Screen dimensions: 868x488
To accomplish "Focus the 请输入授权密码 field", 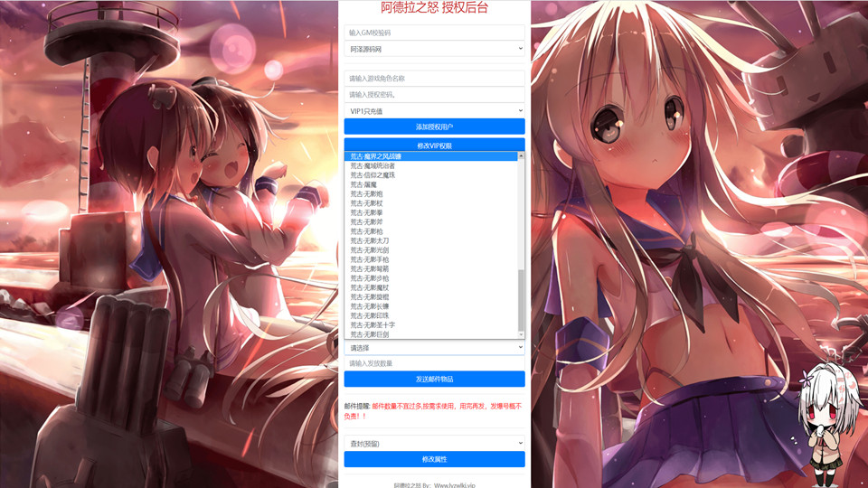I will (434, 95).
